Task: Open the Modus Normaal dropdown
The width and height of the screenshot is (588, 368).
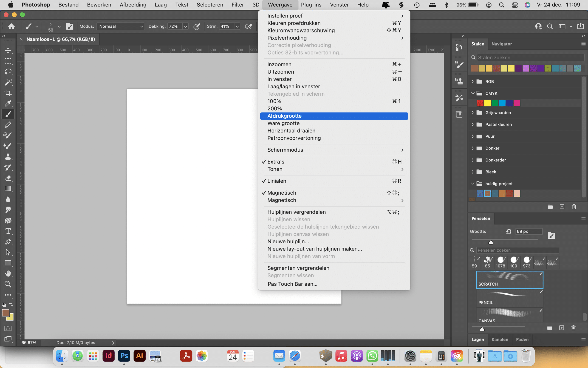Action: pos(121,26)
